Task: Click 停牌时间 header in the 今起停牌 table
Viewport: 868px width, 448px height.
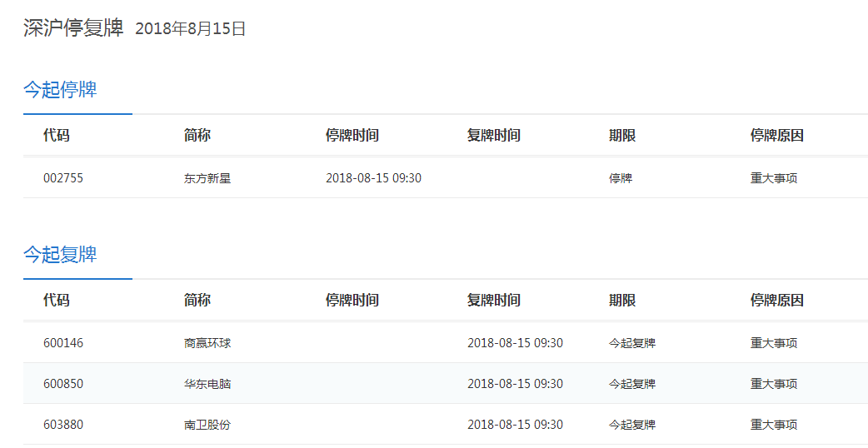Action: 352,136
